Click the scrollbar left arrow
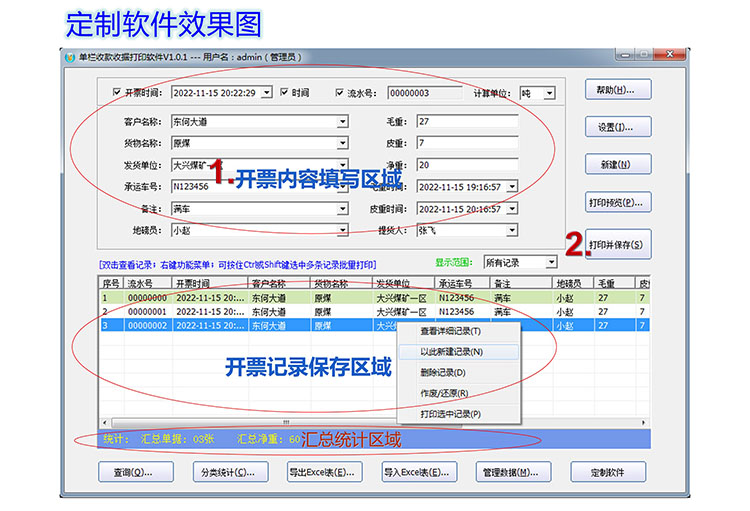Screen dimensions: 750x511 (105, 422)
